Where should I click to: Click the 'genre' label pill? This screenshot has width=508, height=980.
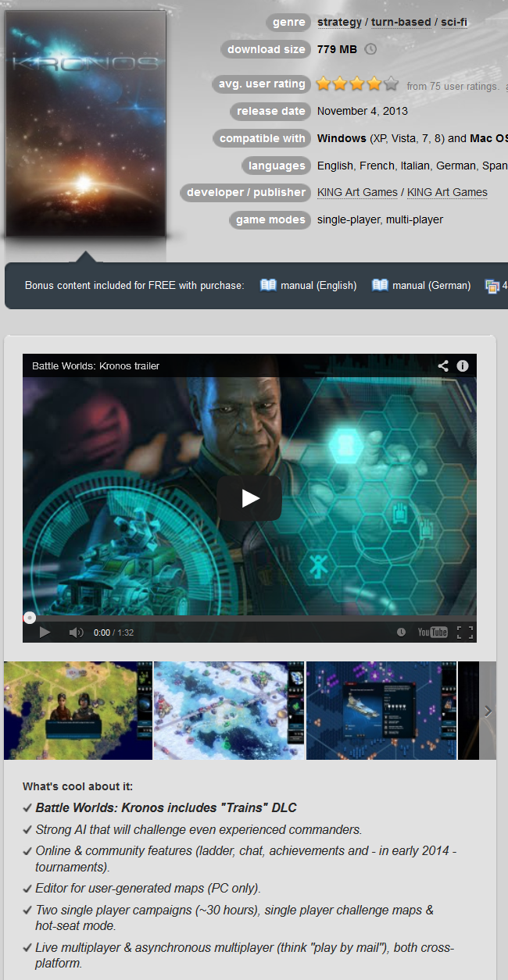pyautogui.click(x=288, y=23)
